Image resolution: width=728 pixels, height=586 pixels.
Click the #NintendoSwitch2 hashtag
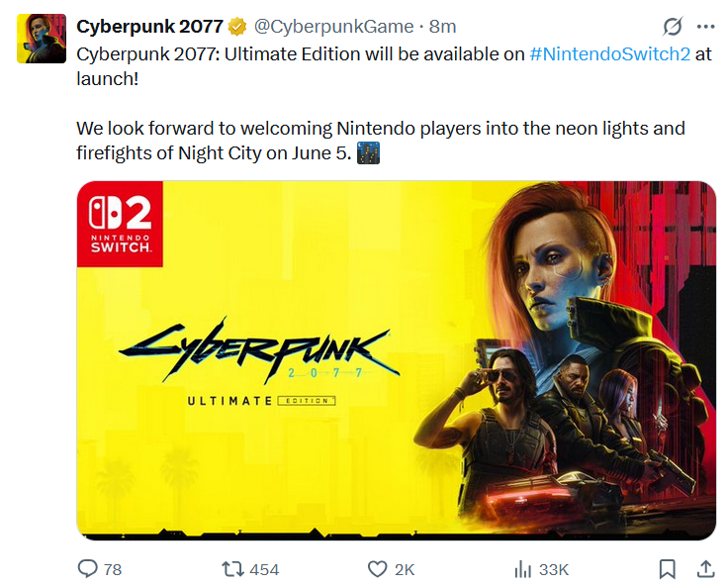[x=609, y=54]
